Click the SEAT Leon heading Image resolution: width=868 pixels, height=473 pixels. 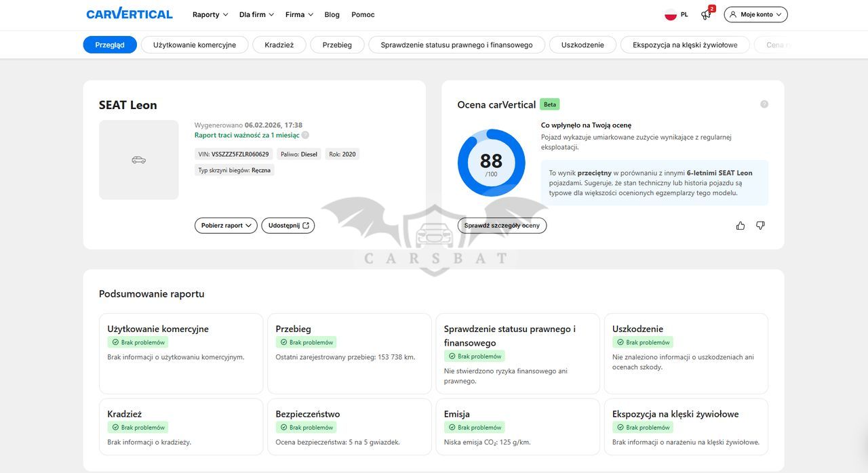[x=128, y=105]
